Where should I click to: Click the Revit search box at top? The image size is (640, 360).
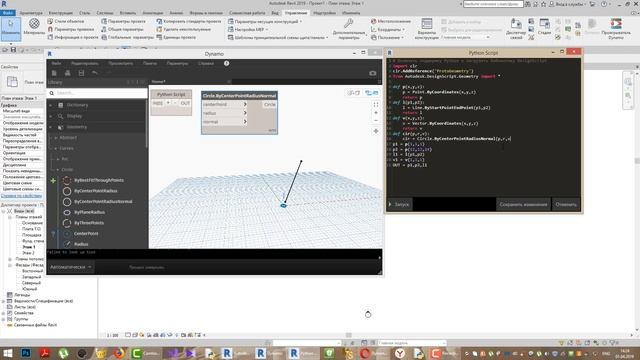(493, 4)
